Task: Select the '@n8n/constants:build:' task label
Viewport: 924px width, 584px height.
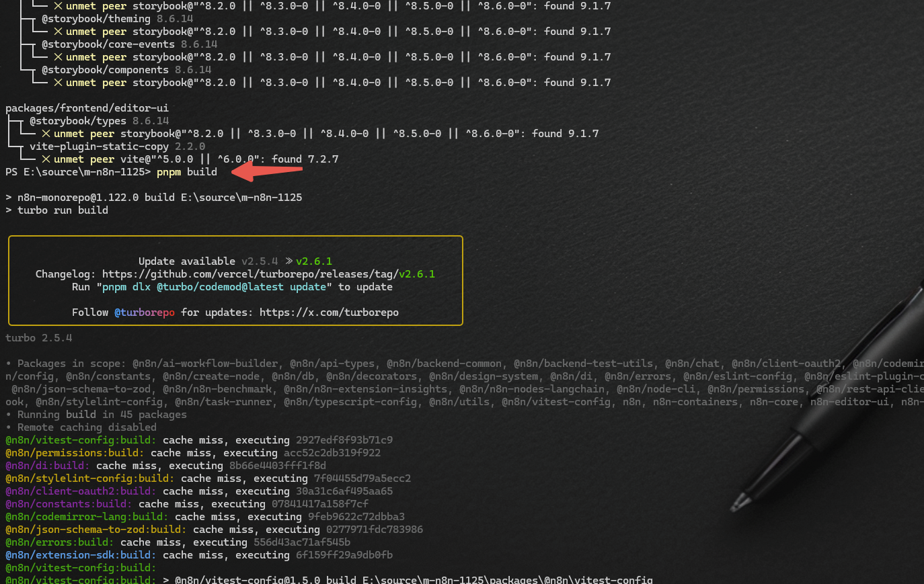Action: (x=69, y=504)
